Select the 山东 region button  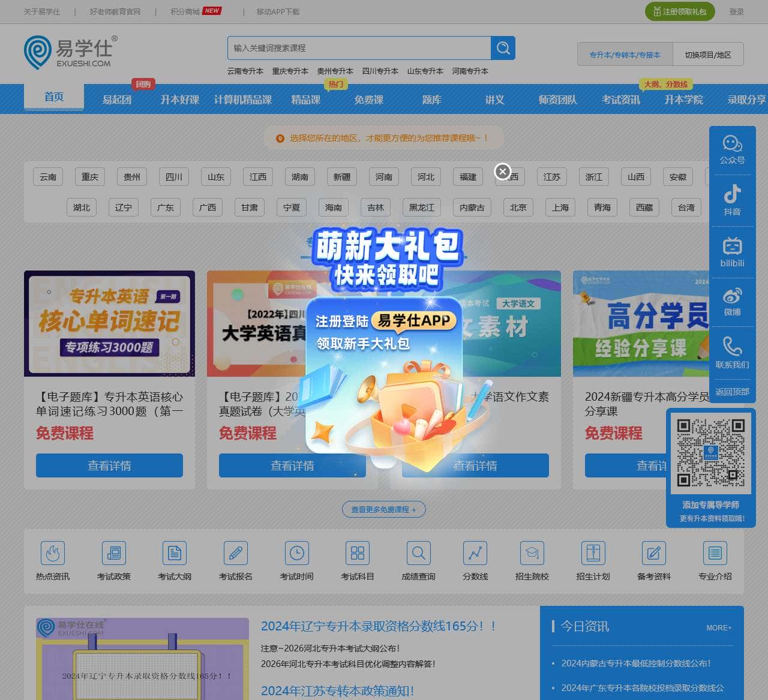coord(216,177)
